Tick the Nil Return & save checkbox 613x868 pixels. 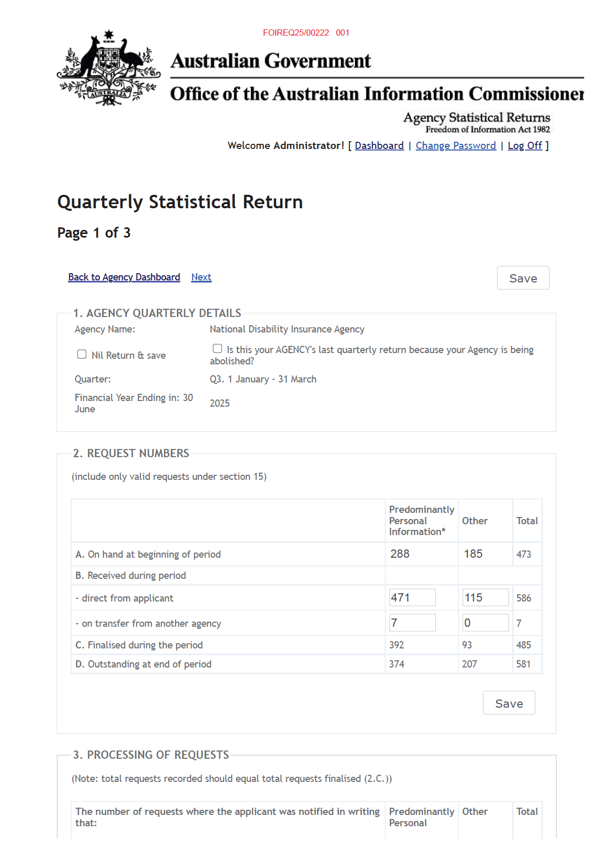coord(82,354)
